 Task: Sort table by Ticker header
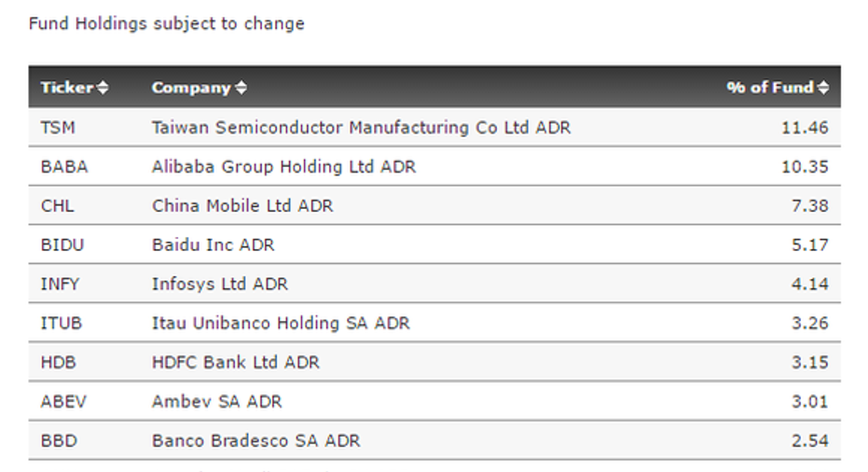pos(67,88)
